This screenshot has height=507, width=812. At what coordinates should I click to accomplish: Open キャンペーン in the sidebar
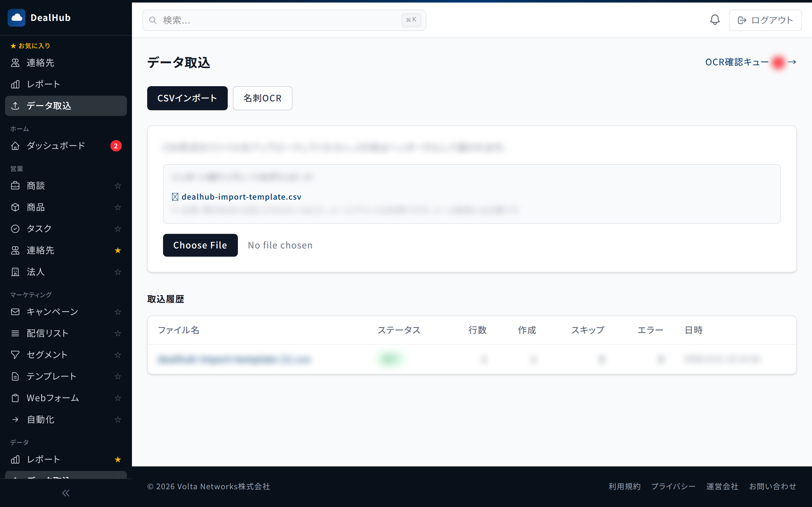pyautogui.click(x=52, y=312)
